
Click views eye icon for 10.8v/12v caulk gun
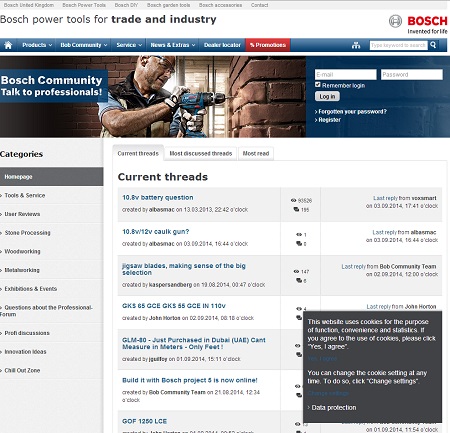click(299, 235)
